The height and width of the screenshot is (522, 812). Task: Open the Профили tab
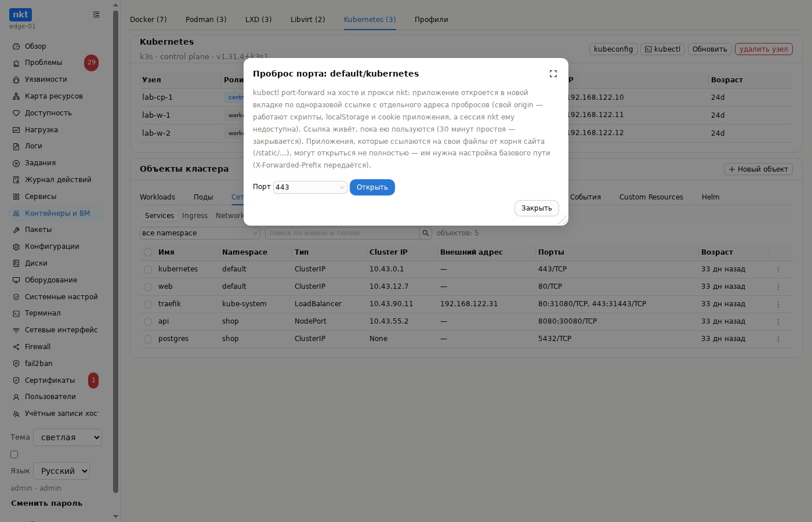tap(432, 20)
